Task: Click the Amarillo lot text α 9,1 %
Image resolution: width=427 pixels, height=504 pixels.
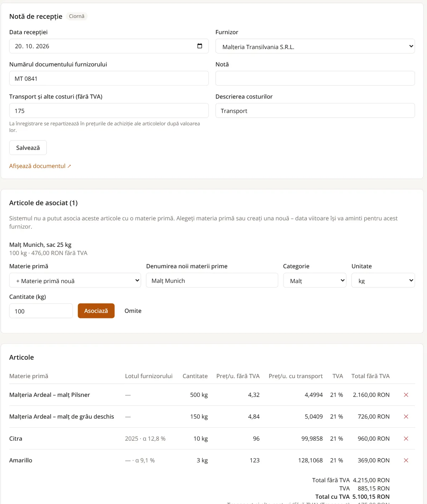Action: (x=140, y=460)
